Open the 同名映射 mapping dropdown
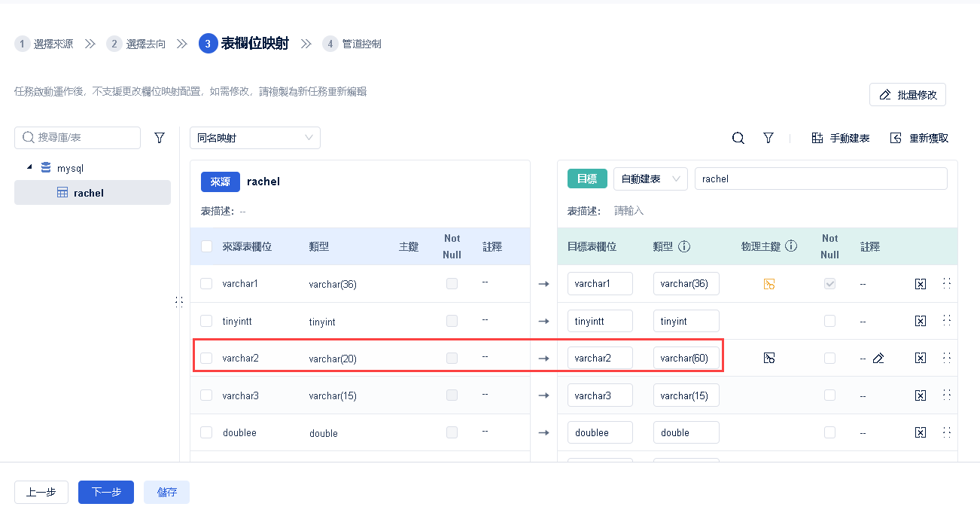The height and width of the screenshot is (522, 980). coord(255,138)
